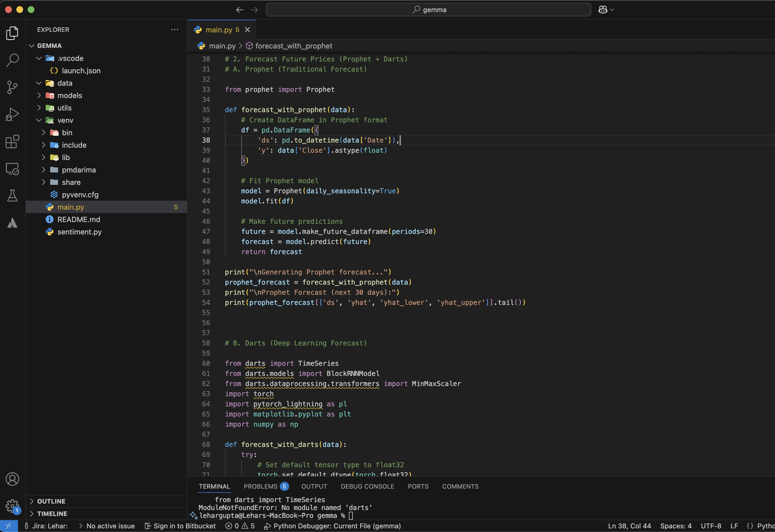This screenshot has height=532, width=775.
Task: Click the gemma command center search box
Action: [x=429, y=10]
